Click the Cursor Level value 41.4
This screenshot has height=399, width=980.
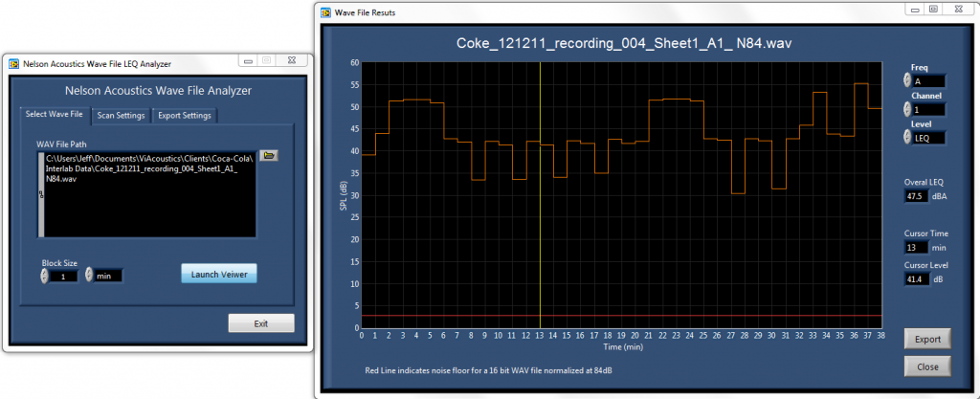pos(917,279)
